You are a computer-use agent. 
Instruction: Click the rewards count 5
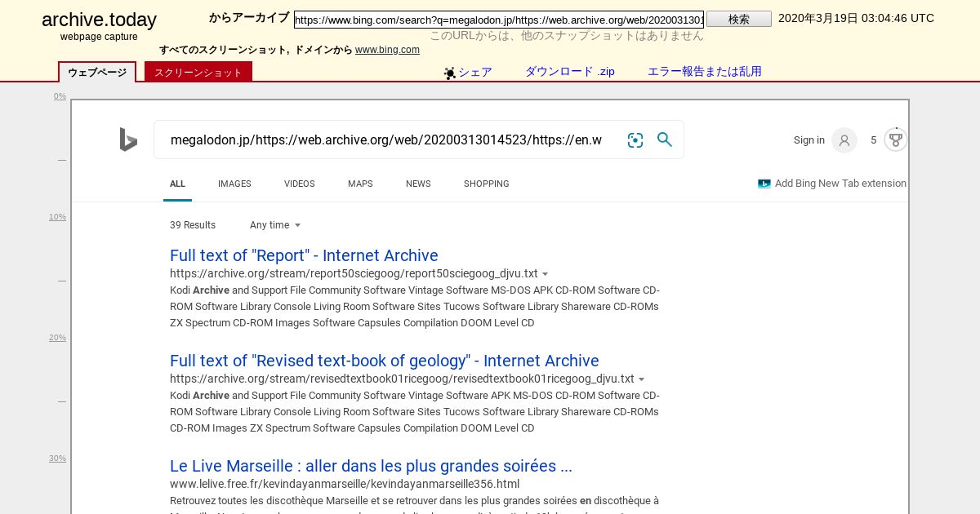click(x=874, y=140)
